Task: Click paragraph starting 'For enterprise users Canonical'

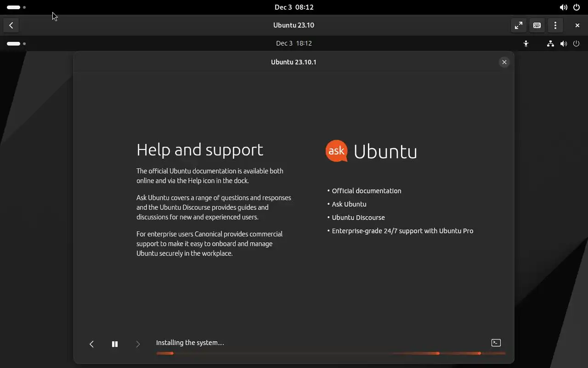Action: [x=209, y=244]
